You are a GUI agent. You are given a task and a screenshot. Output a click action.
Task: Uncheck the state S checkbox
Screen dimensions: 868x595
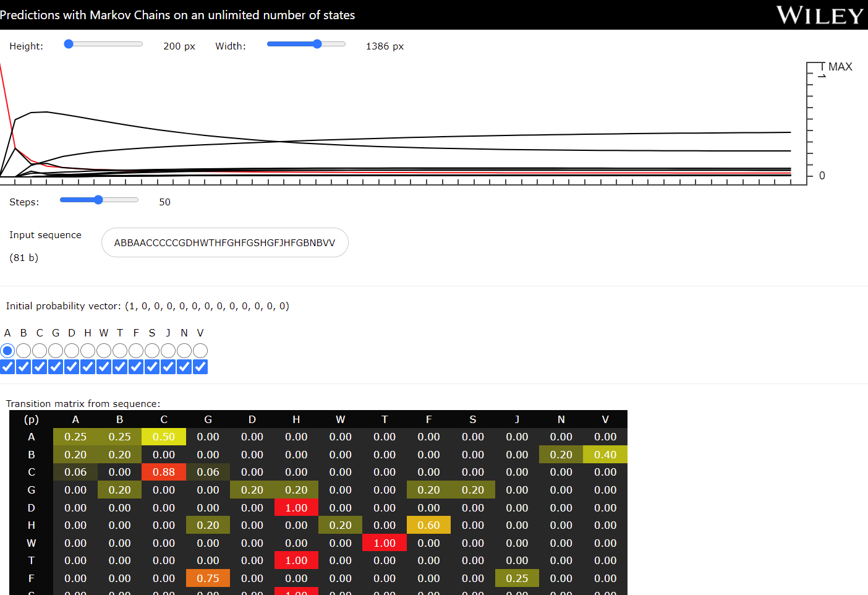coord(152,367)
